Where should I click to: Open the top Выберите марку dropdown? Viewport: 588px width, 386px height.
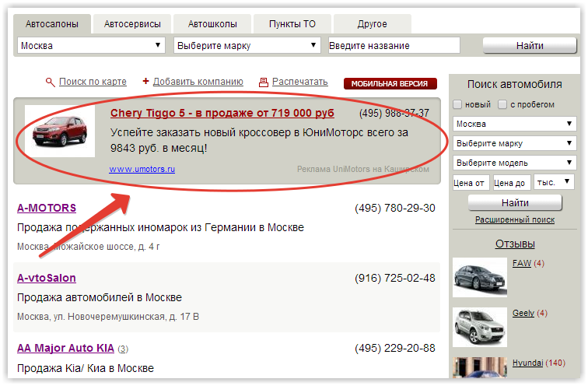pos(247,45)
